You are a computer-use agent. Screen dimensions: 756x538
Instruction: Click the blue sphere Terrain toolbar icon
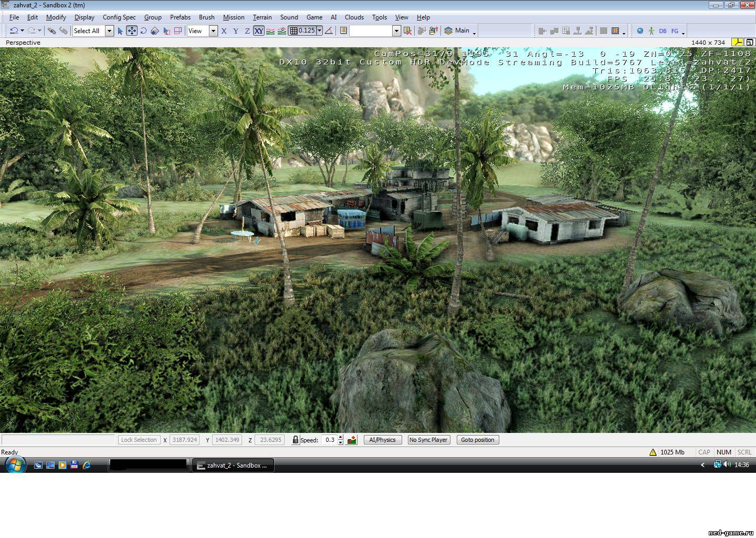[640, 31]
